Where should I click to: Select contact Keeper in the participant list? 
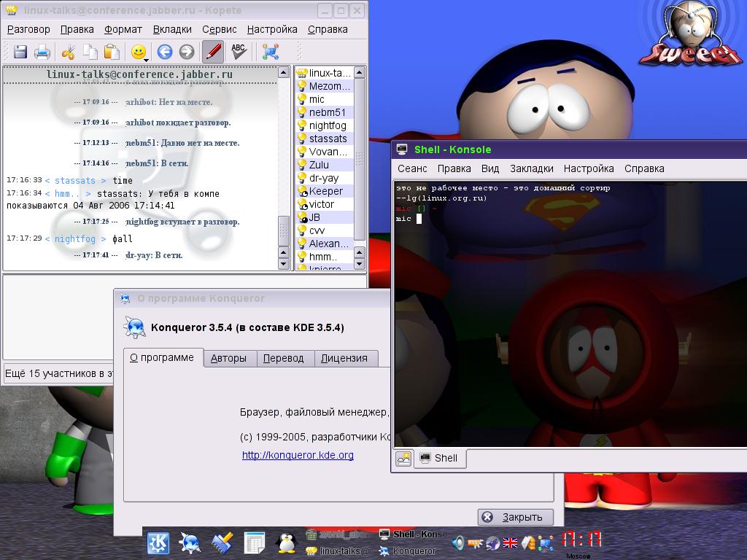[x=324, y=191]
